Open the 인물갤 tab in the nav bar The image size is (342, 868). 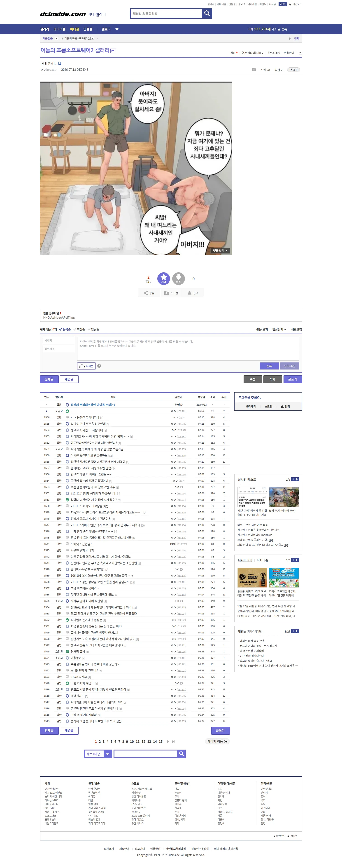coord(88,29)
